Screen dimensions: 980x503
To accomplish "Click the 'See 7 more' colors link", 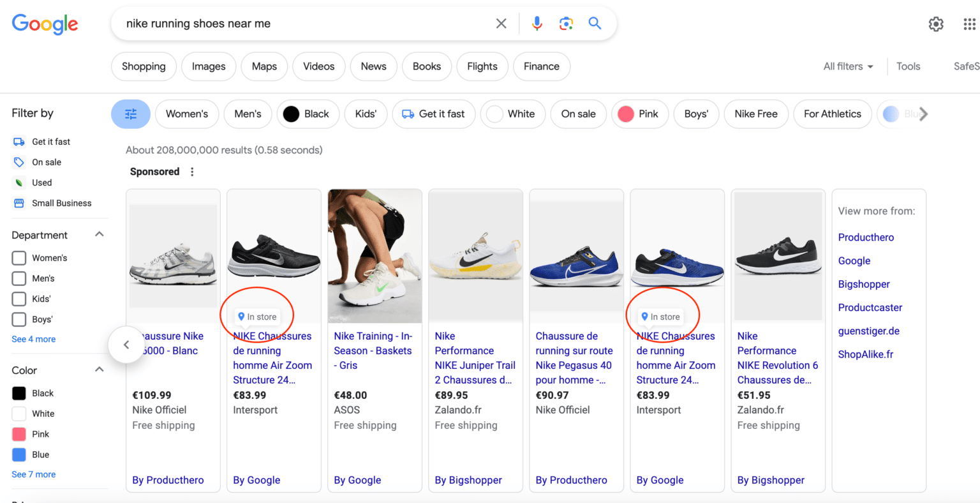I will pyautogui.click(x=33, y=474).
